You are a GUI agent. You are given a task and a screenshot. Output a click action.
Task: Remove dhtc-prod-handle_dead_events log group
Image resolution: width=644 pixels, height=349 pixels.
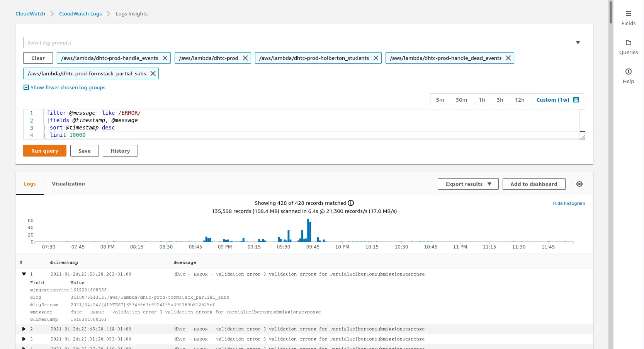508,58
